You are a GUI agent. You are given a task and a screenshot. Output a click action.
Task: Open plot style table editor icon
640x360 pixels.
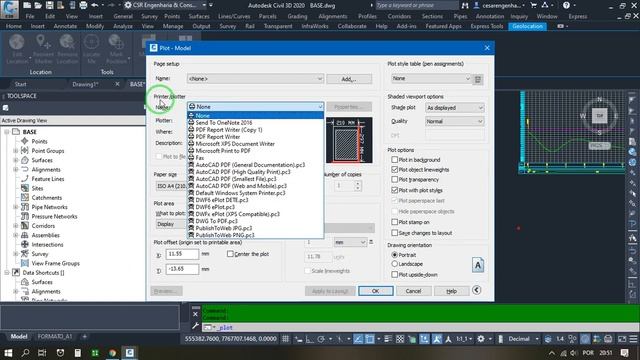(478, 79)
